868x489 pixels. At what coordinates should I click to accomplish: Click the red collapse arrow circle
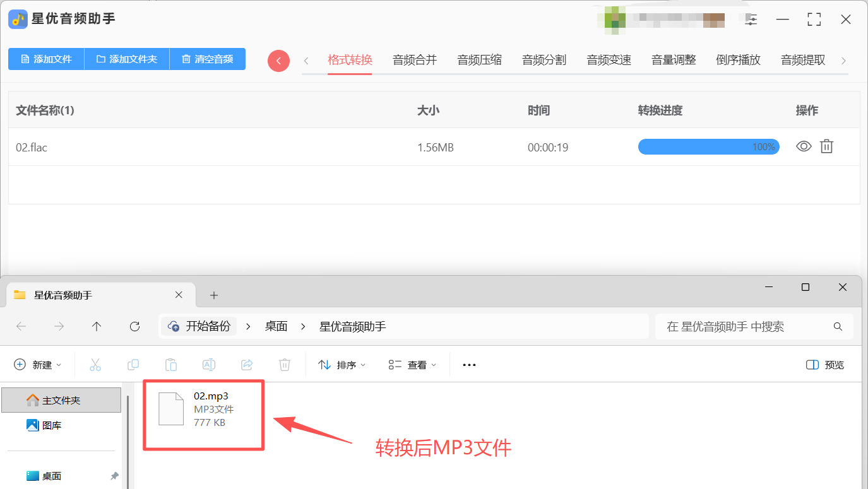(278, 61)
